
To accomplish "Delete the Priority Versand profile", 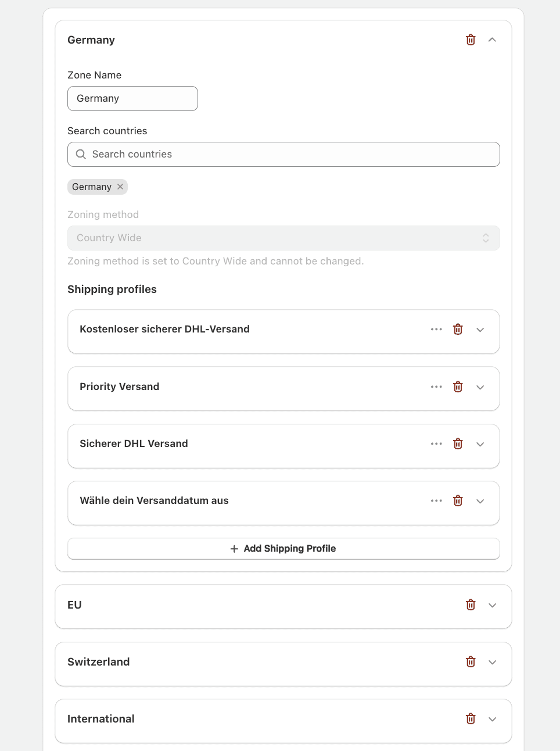I will coord(458,387).
